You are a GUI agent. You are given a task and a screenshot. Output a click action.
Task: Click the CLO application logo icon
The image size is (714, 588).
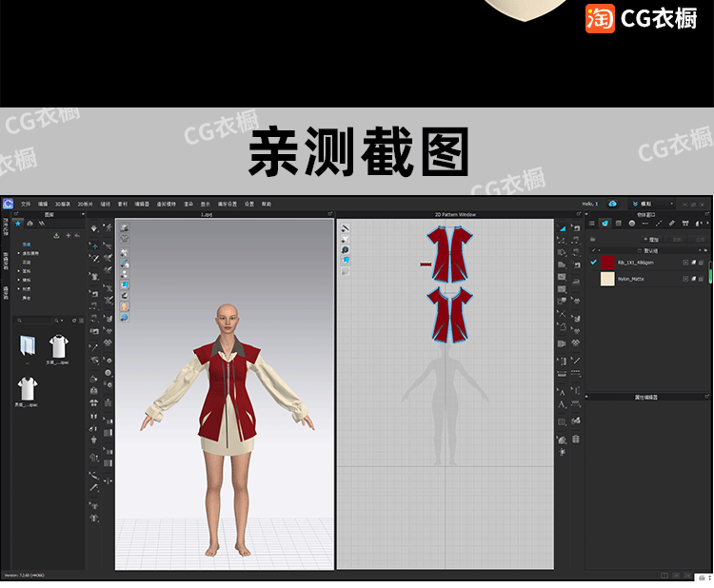point(8,204)
